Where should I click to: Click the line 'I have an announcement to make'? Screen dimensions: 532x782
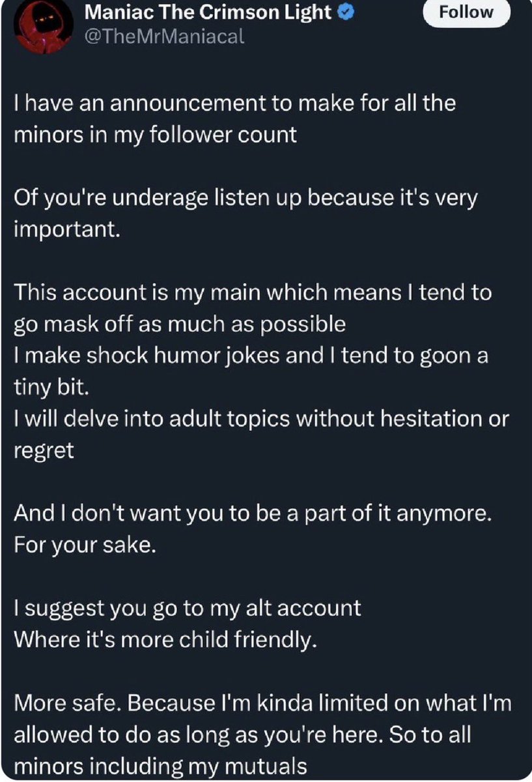click(x=236, y=103)
